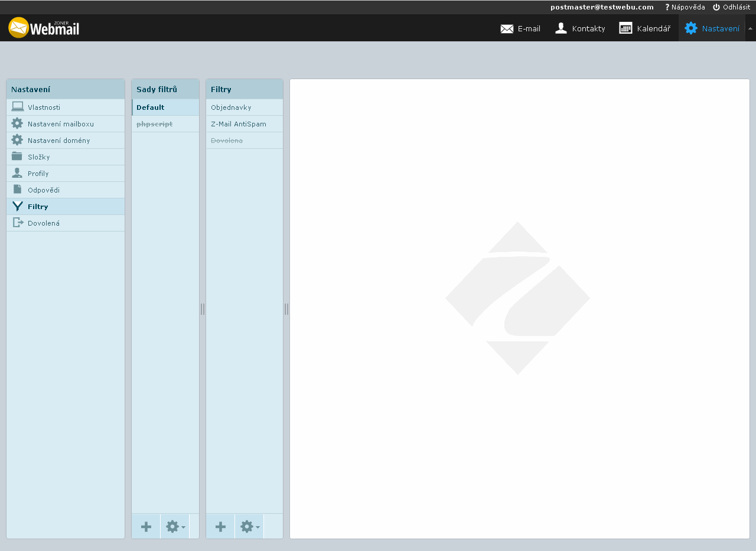Select Vlastnosti in the settings list
Screen dimensions: 756x551
pyautogui.click(x=44, y=107)
